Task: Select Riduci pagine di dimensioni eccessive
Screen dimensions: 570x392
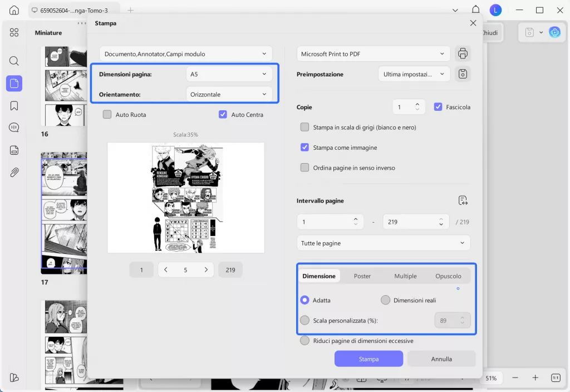Action: click(304, 341)
